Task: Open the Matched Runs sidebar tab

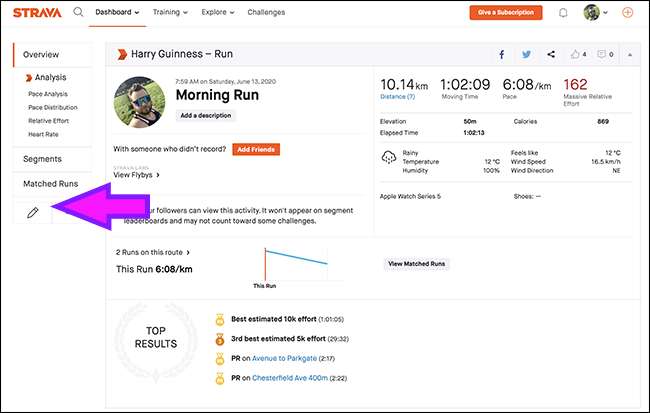Action: 50,184
